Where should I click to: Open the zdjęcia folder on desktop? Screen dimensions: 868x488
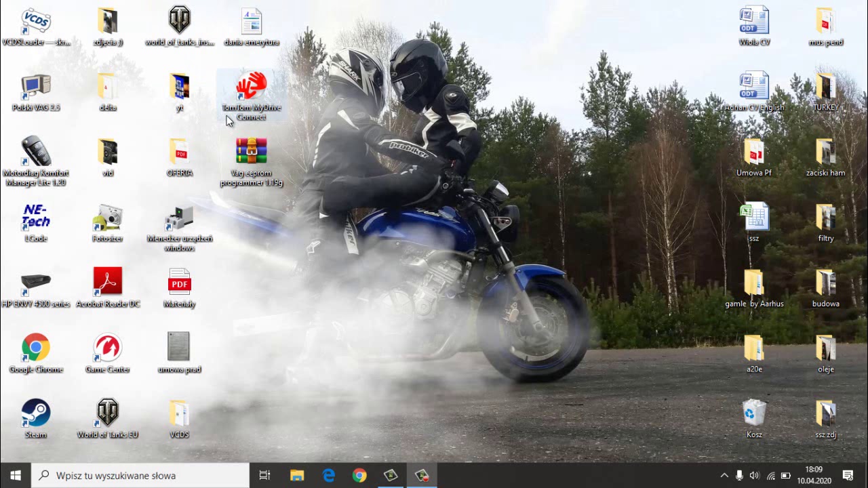108,27
